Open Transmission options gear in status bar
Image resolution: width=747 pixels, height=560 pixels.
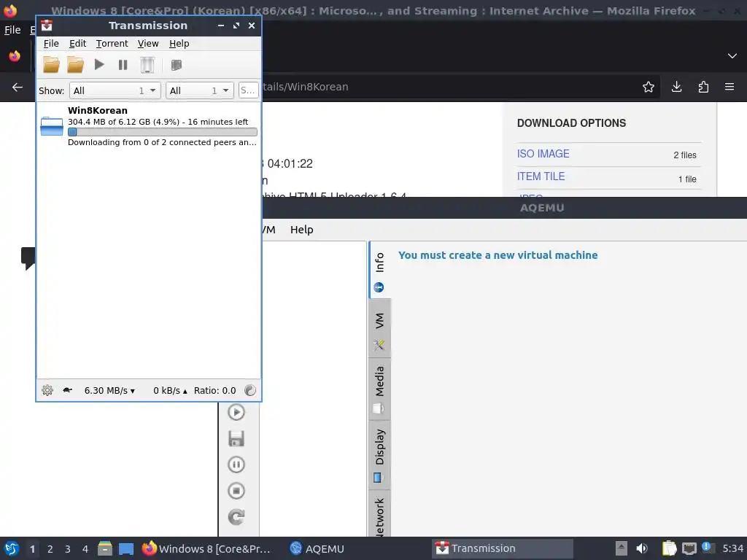point(47,391)
